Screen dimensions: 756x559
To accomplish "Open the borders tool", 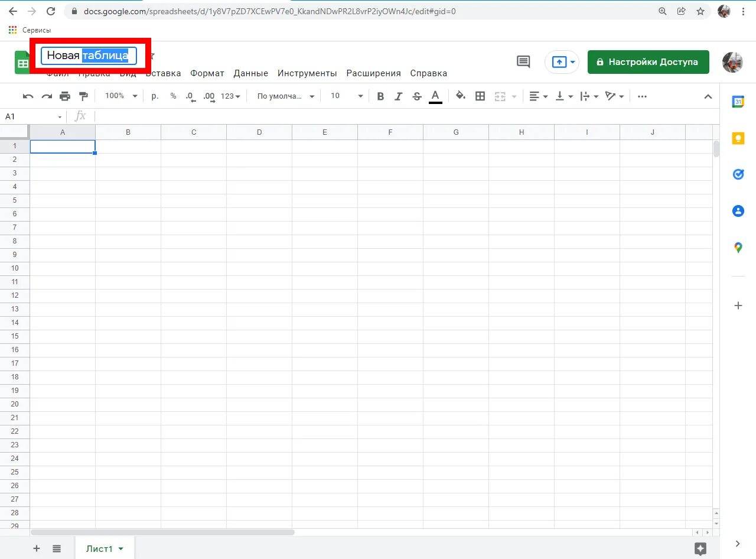I will click(480, 96).
